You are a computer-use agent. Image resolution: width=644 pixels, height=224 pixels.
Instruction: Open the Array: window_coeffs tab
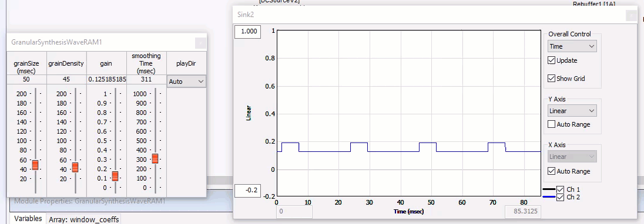point(84,219)
